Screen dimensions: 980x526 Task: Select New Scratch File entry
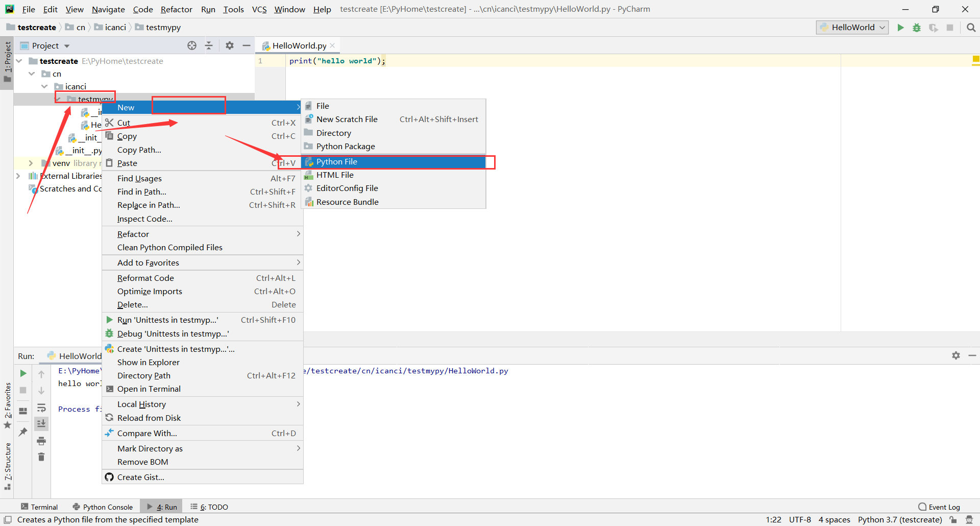coord(394,119)
